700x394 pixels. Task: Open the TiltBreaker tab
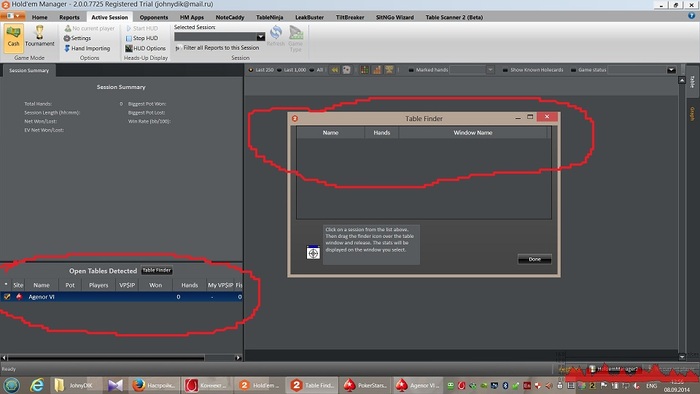click(x=350, y=17)
